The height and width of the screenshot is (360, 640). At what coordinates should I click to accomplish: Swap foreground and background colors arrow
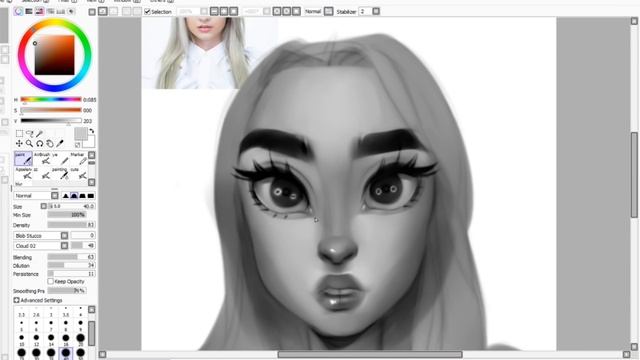(x=92, y=131)
